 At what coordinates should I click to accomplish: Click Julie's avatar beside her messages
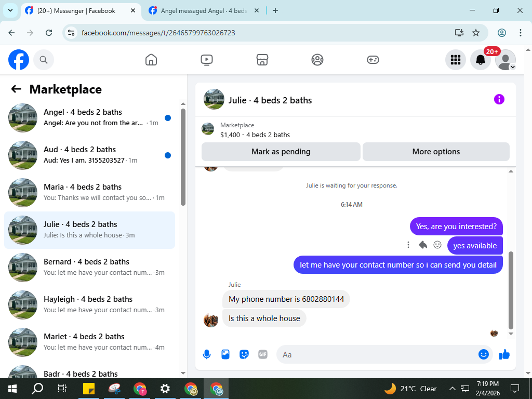point(211,320)
